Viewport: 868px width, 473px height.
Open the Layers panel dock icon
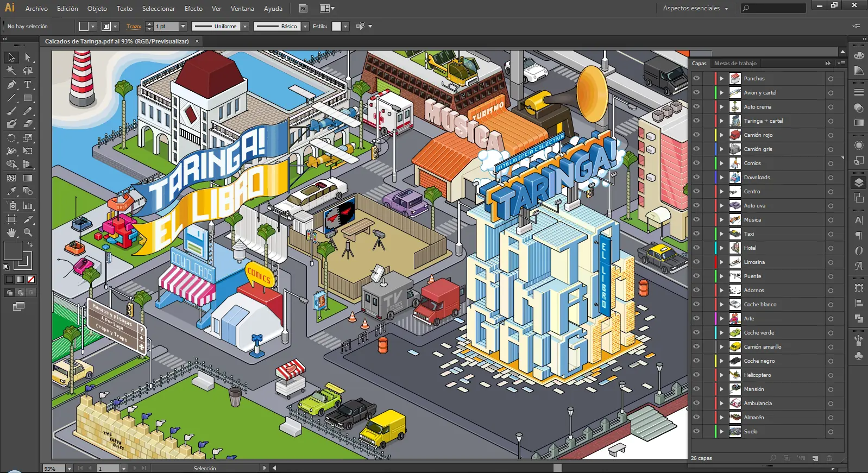859,182
